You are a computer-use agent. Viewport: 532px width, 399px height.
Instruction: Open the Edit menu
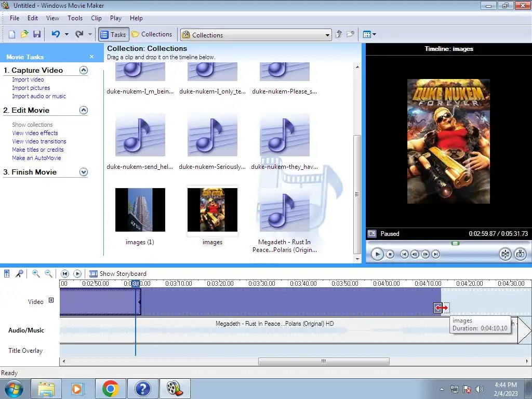pyautogui.click(x=33, y=18)
